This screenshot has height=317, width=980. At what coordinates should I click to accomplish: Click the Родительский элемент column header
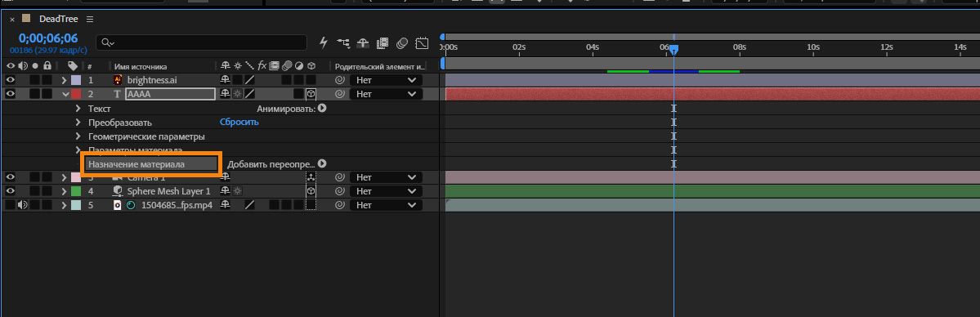point(380,66)
